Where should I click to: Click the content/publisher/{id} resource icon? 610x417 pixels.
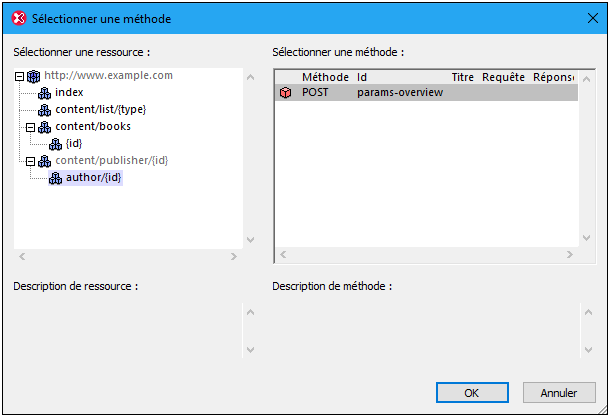(x=44, y=161)
